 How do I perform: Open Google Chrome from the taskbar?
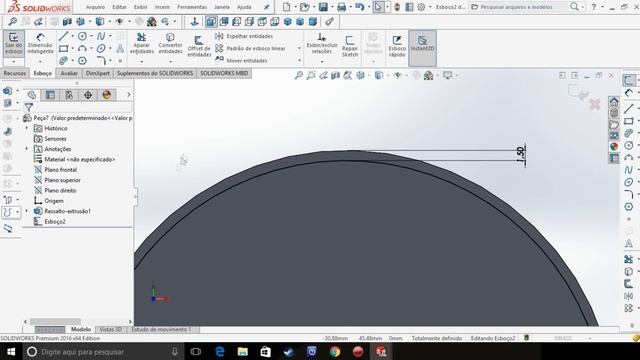click(x=335, y=351)
